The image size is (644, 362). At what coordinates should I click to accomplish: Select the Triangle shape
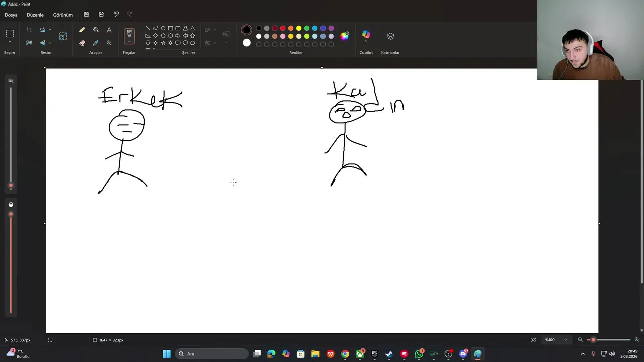[192, 28]
